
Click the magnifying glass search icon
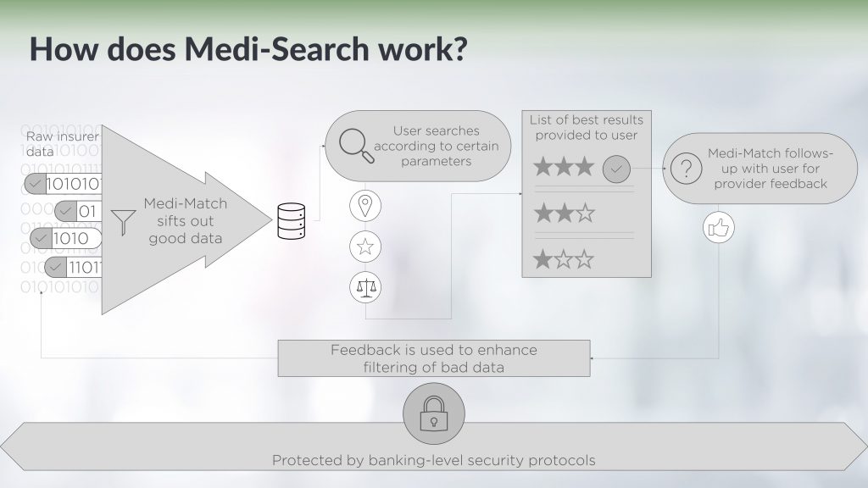click(356, 146)
